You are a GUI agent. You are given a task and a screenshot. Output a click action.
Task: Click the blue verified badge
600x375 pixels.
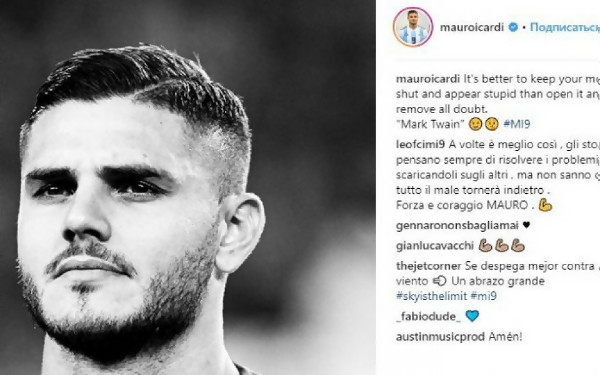pos(513,27)
